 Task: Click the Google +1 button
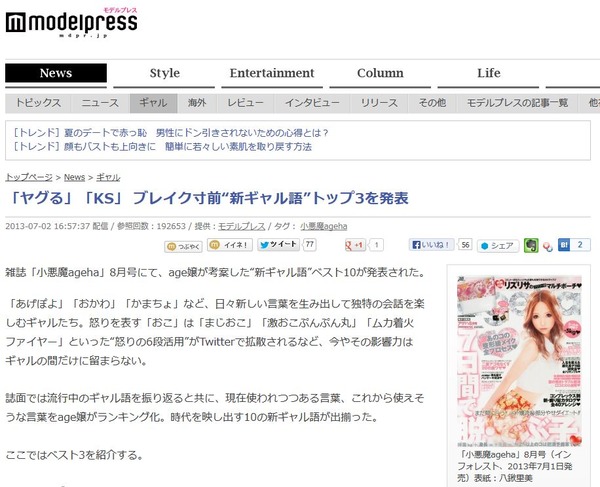coord(355,245)
